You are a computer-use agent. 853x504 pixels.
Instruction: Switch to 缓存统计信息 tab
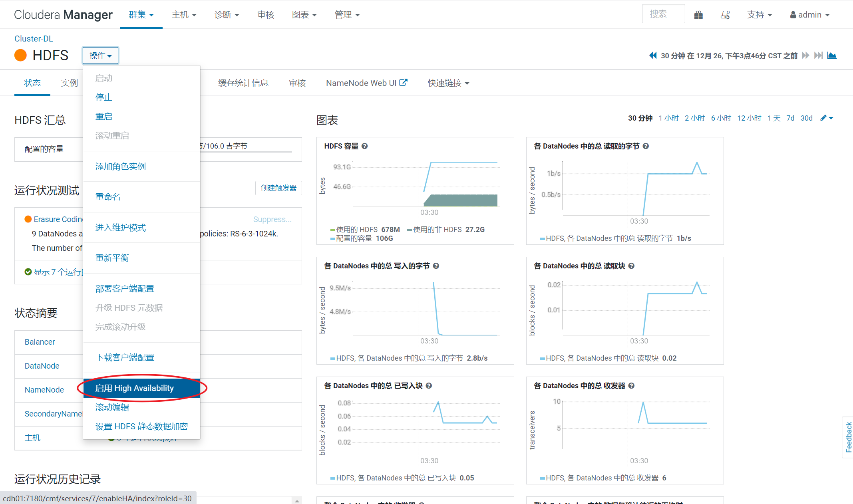point(243,83)
